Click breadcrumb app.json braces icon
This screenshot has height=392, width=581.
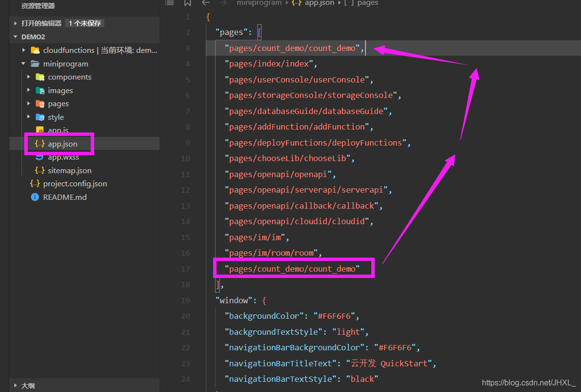click(297, 3)
